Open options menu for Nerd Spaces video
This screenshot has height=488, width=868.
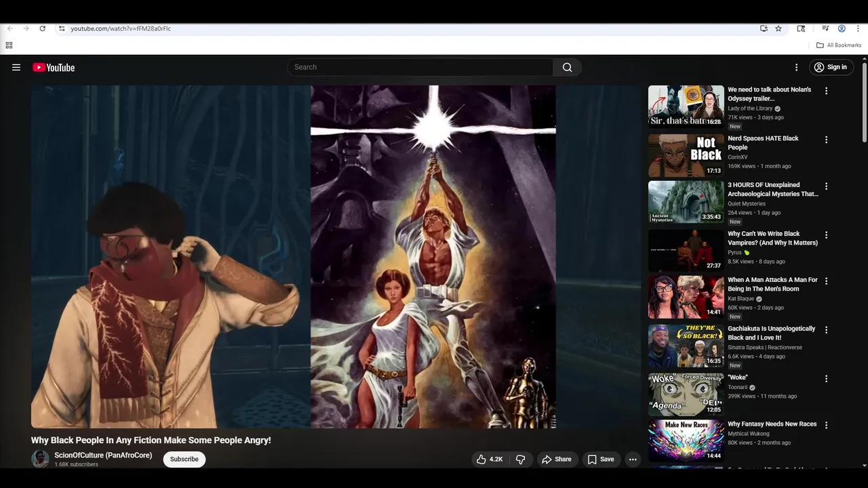pos(826,140)
